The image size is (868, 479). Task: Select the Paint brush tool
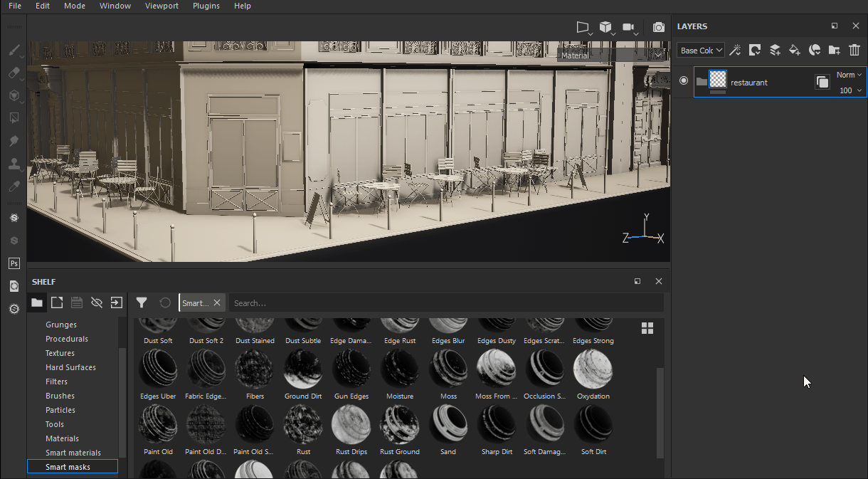tap(14, 51)
